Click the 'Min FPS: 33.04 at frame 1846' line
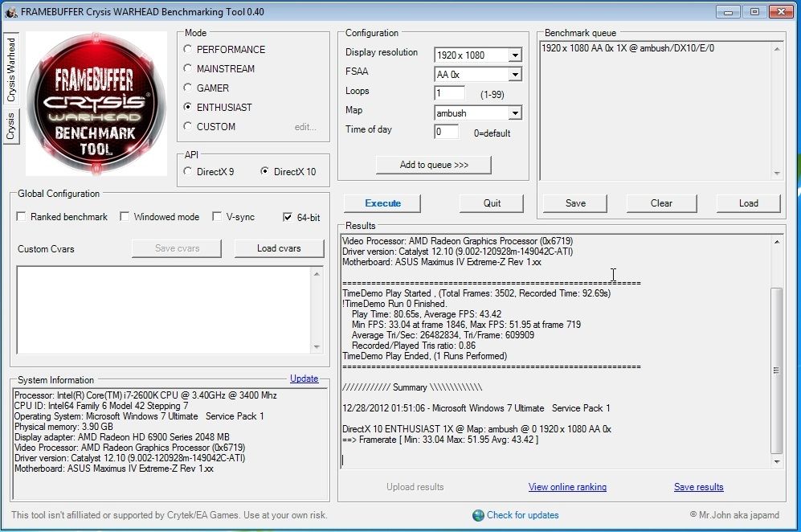801x532 pixels. [466, 325]
